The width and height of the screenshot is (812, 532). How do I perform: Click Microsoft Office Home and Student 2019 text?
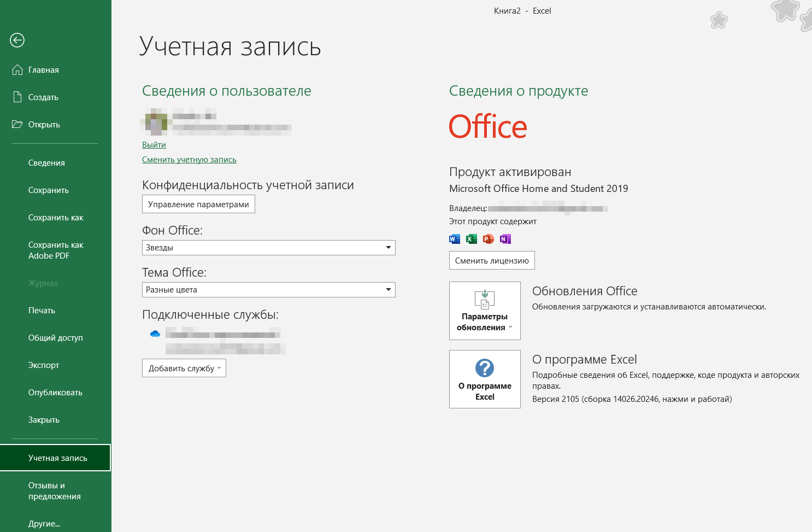(539, 189)
